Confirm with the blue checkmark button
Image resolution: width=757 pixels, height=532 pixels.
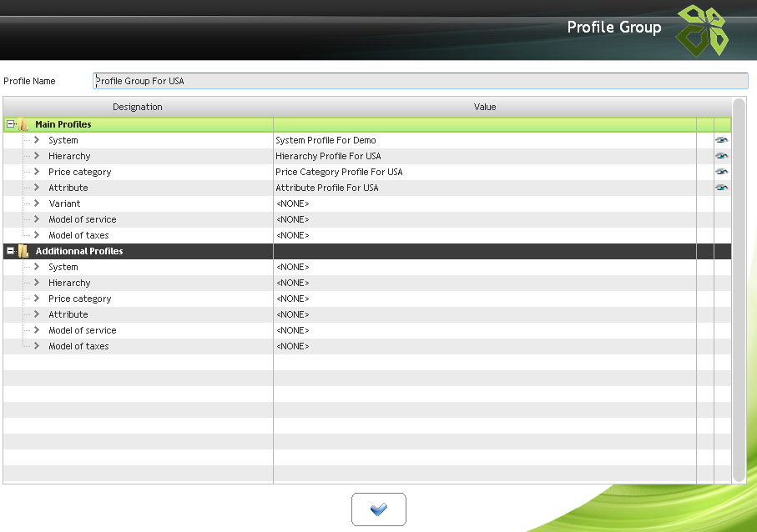(378, 509)
